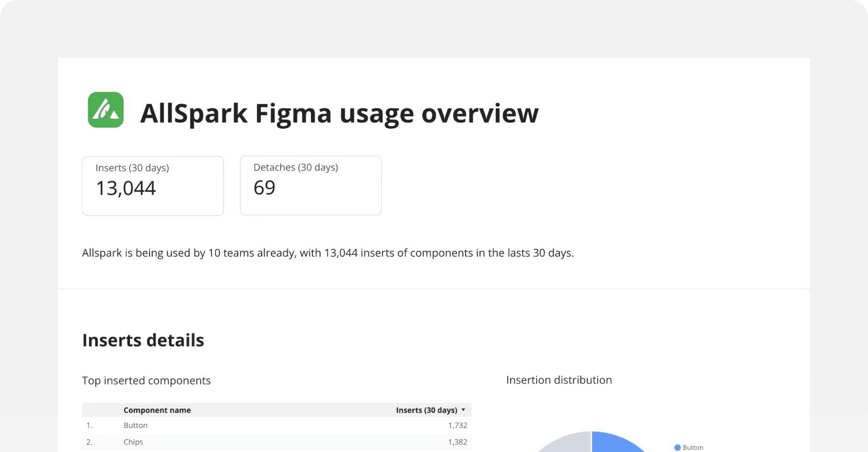Viewport: 868px width, 452px height.
Task: Click the Insertion distribution chart title
Action: (559, 380)
